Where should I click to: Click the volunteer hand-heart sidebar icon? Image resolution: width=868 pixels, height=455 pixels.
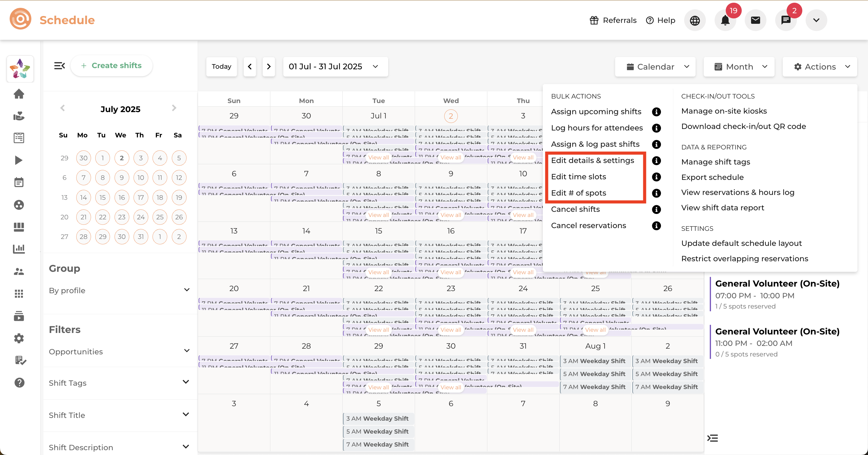[19, 116]
